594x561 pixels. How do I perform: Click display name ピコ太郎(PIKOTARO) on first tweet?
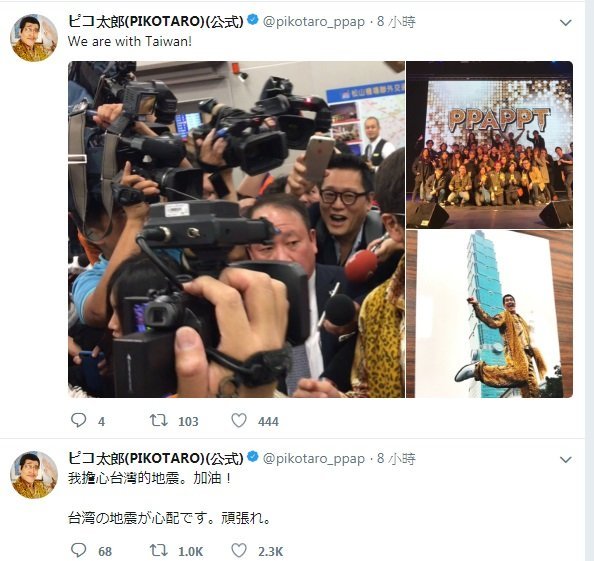tap(156, 22)
